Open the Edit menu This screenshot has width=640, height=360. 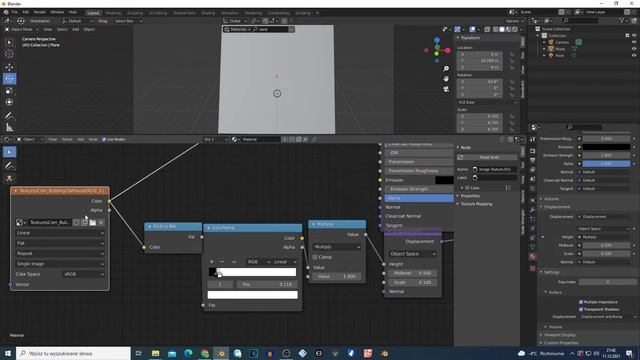tap(26, 12)
